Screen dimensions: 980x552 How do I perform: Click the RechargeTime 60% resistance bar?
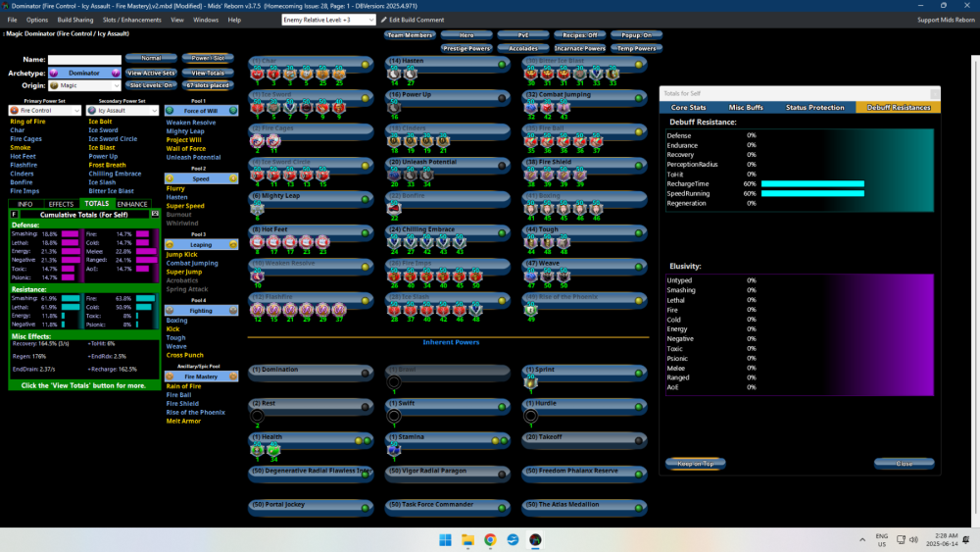click(x=812, y=183)
